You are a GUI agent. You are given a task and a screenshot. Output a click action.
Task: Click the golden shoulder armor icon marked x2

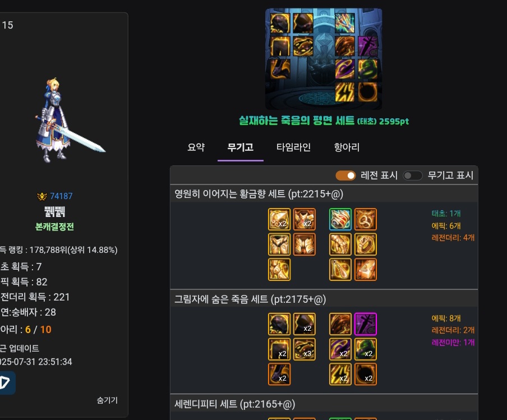[x=279, y=219]
